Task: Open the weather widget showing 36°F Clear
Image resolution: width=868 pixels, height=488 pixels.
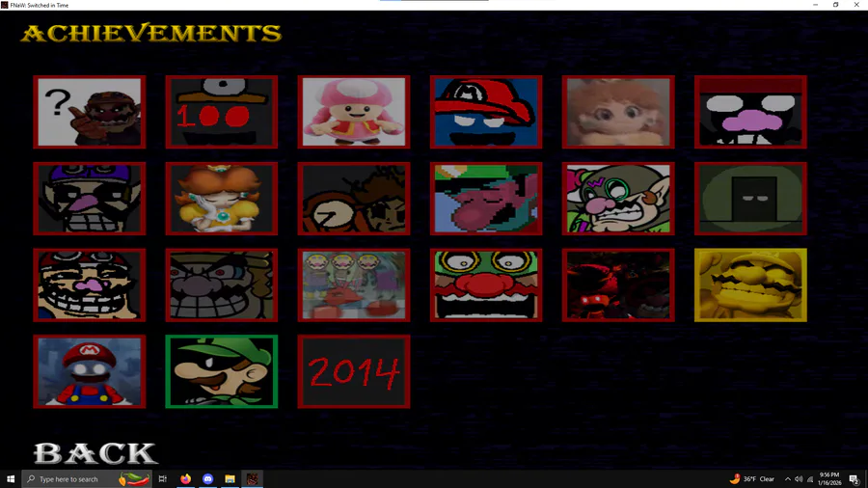Action: (x=753, y=478)
